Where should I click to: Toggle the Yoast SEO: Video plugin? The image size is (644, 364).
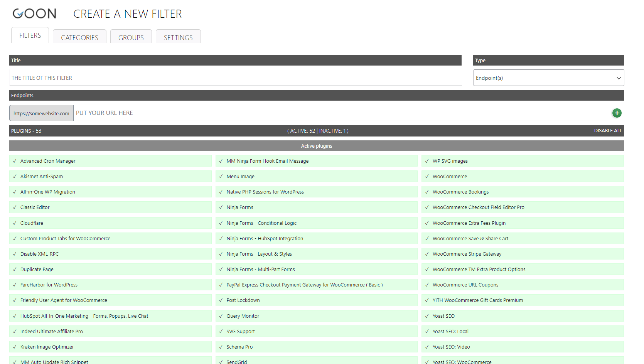coord(523,347)
